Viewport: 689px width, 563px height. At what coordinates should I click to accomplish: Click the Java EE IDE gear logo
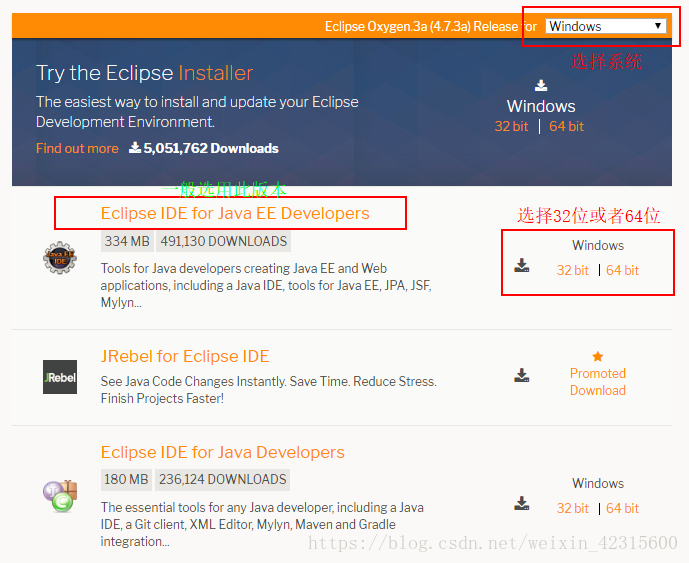60,258
